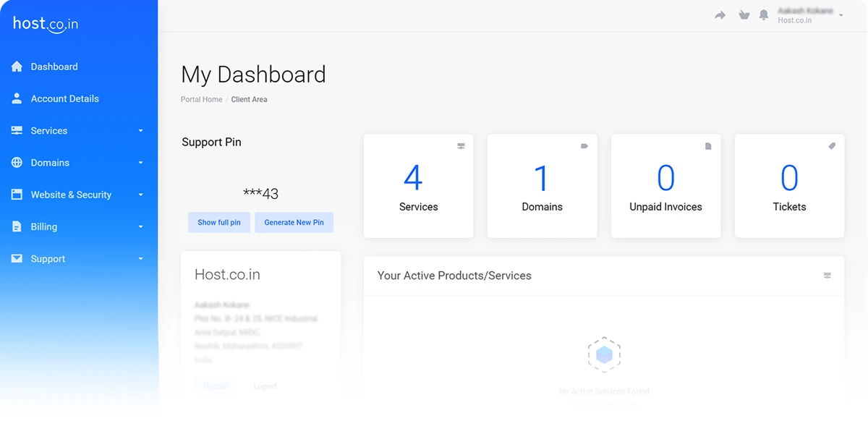Click the My Dashboard heading

click(253, 75)
